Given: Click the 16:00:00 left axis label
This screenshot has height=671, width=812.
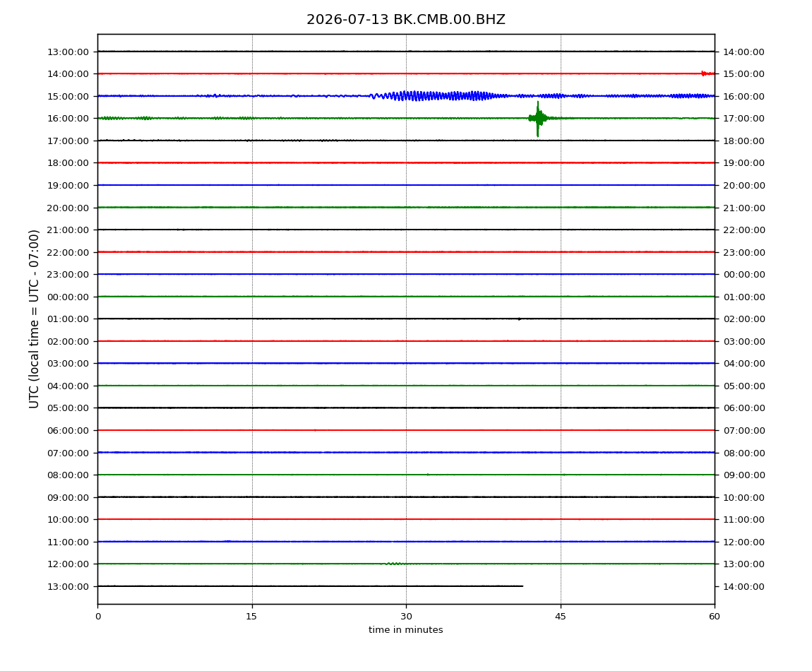Looking at the screenshot, I should pyautogui.click(x=68, y=119).
